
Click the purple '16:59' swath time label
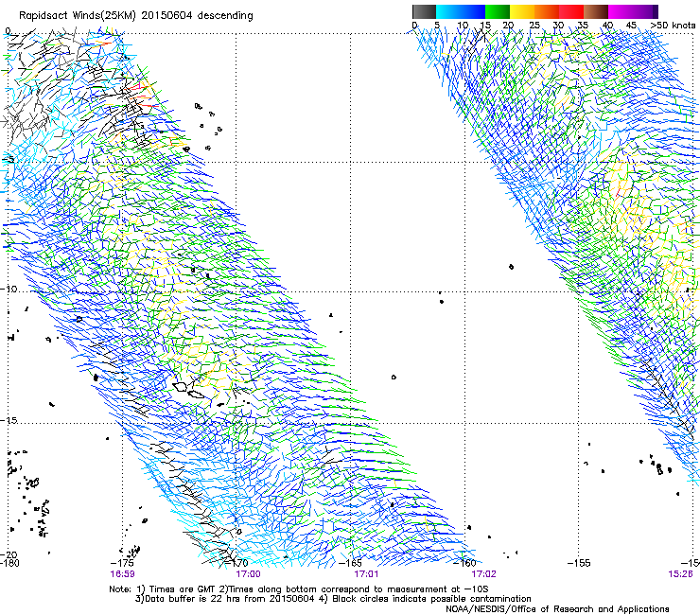(122, 574)
